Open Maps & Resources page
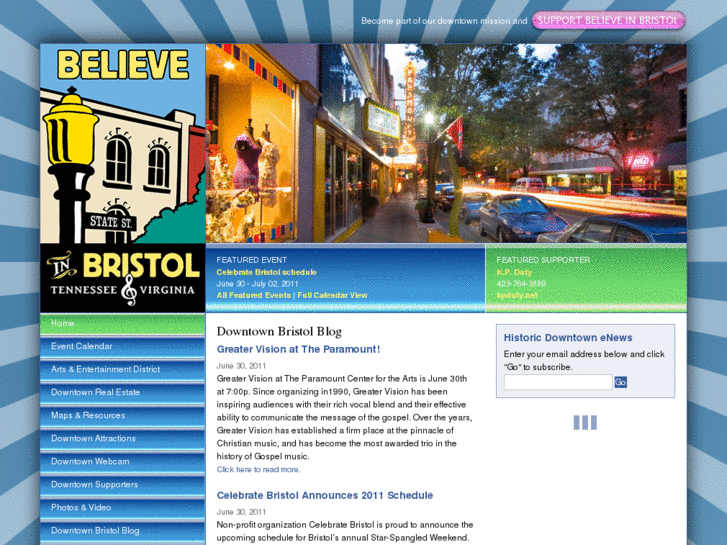This screenshot has height=545, width=727. (x=123, y=416)
